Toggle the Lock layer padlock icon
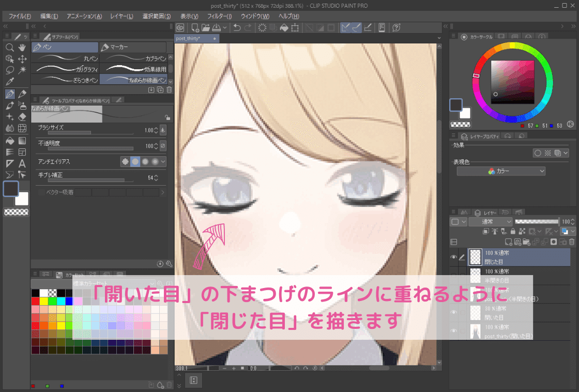Viewport: 579px width, 392px height. click(x=513, y=231)
